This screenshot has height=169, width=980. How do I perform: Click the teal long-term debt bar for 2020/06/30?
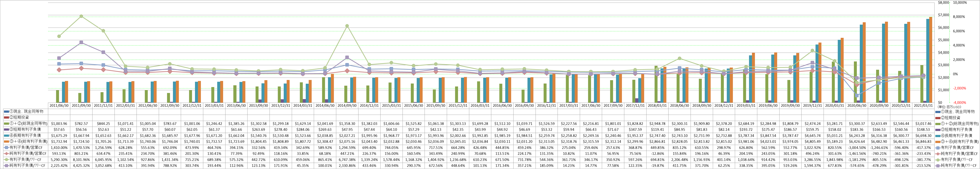click(x=861, y=64)
